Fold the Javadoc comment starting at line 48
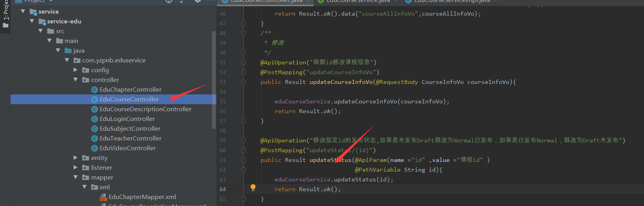 244,33
